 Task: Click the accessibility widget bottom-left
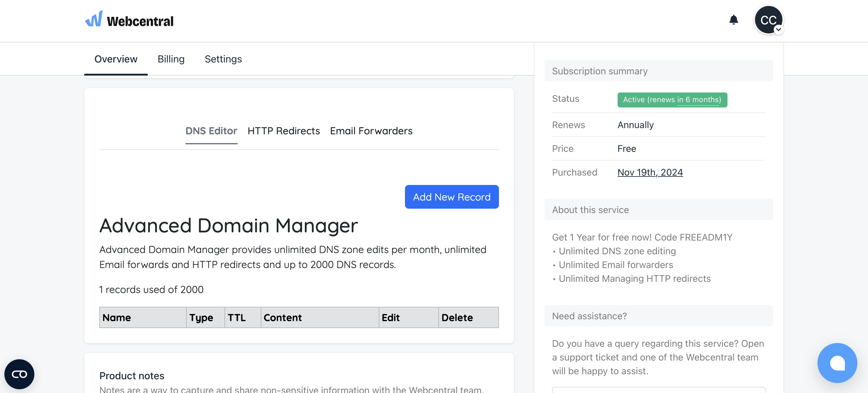[19, 374]
